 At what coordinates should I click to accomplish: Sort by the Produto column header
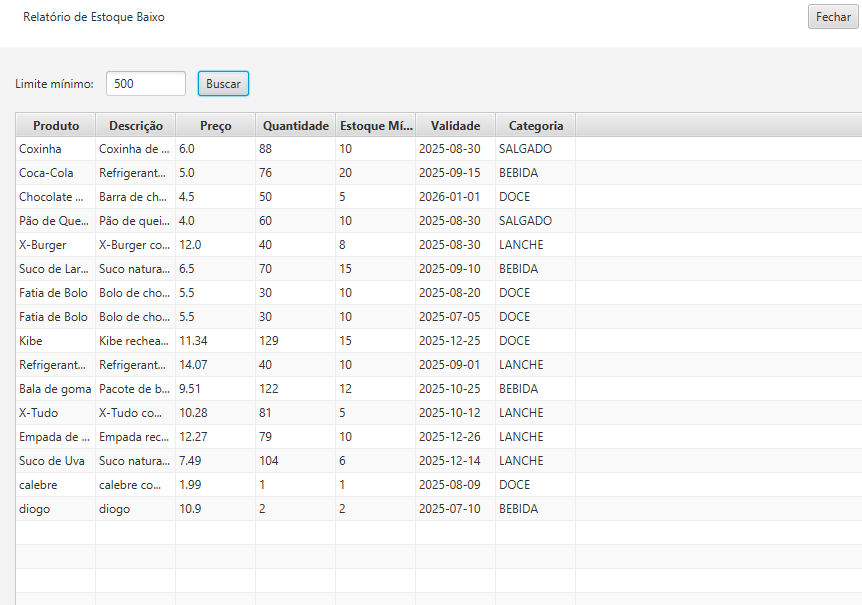(56, 126)
